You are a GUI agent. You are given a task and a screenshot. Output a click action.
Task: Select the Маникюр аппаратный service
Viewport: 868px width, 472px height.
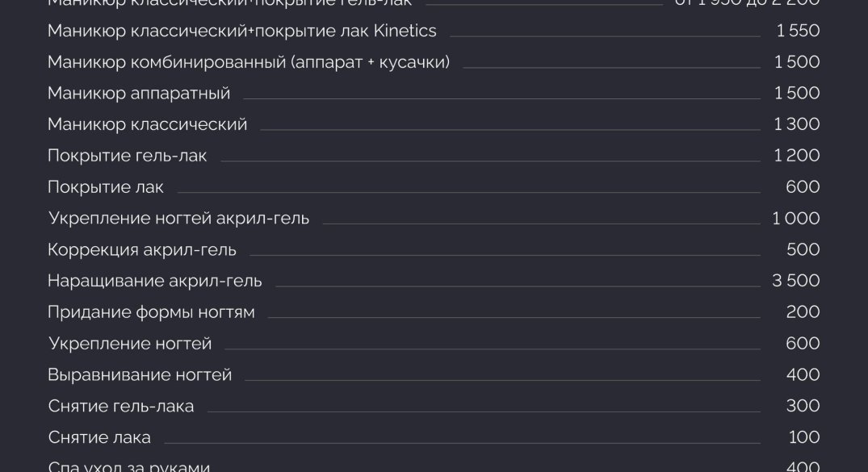pyautogui.click(x=139, y=94)
